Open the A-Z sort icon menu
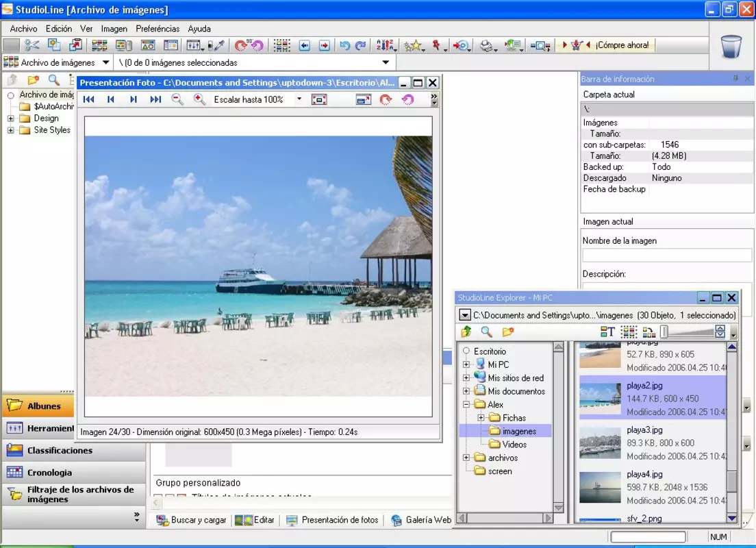The width and height of the screenshot is (756, 548). click(386, 45)
